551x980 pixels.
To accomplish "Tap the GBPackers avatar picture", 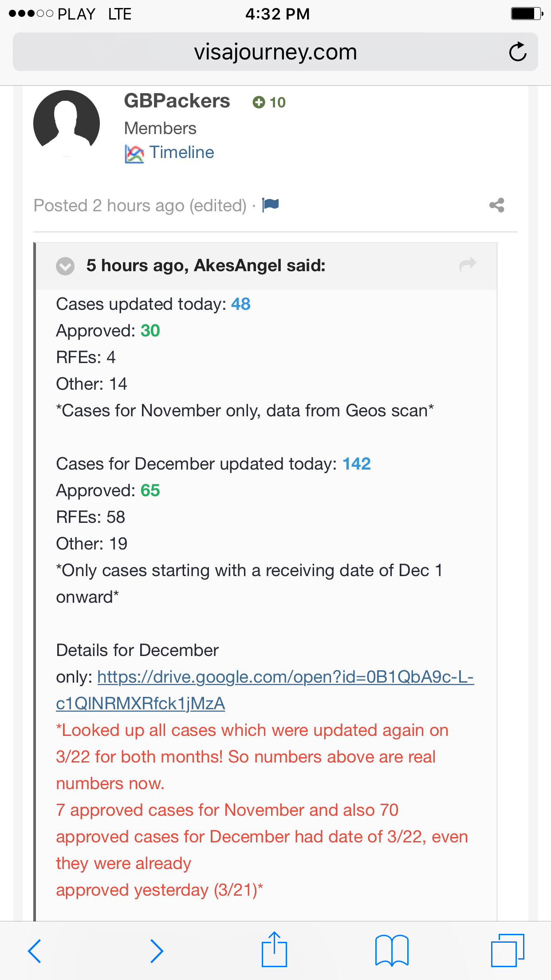I will point(67,123).
